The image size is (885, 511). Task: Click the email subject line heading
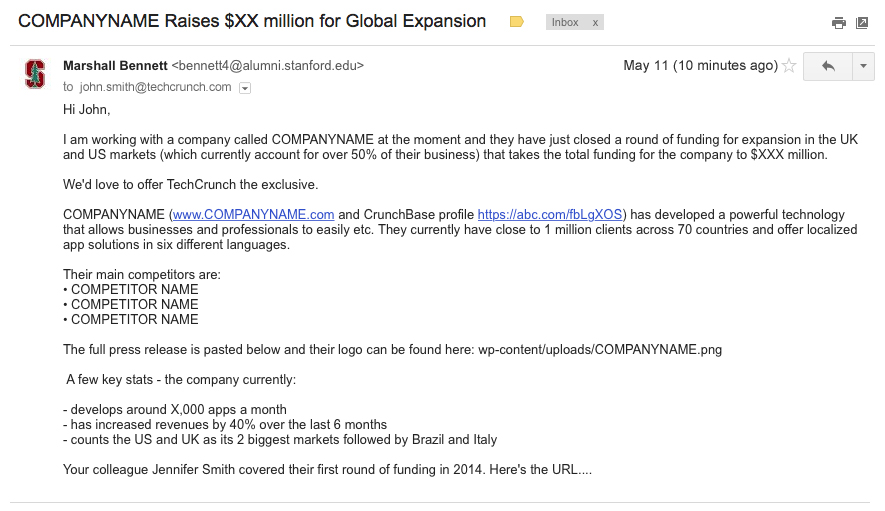[x=252, y=21]
